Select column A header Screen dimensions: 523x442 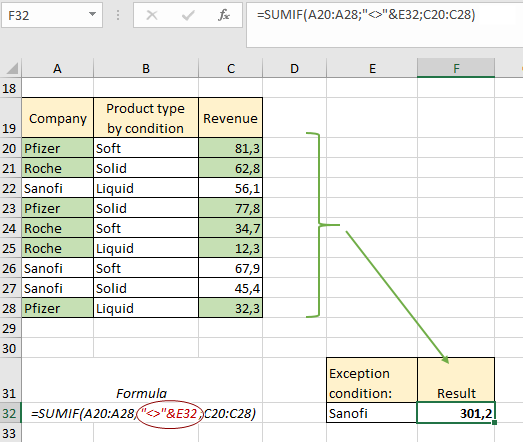point(57,68)
